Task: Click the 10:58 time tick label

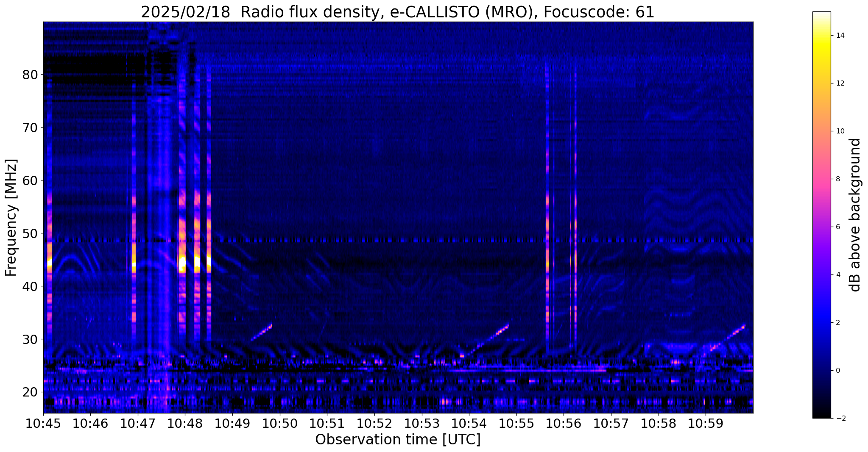Action: [659, 424]
